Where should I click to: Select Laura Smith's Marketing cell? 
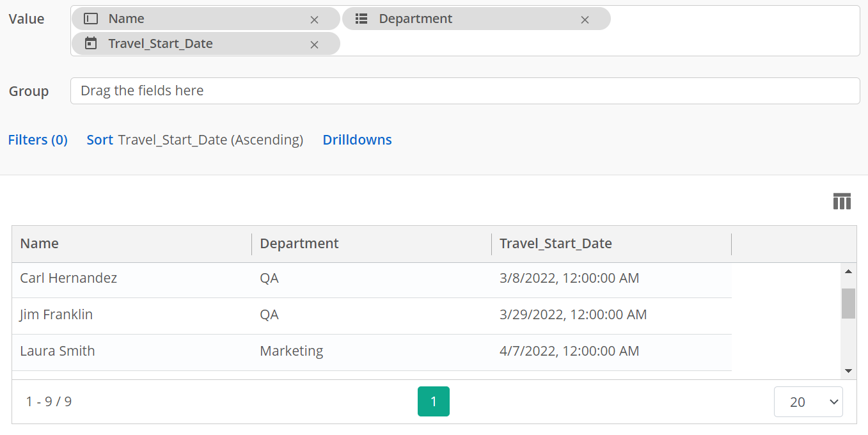coord(291,351)
